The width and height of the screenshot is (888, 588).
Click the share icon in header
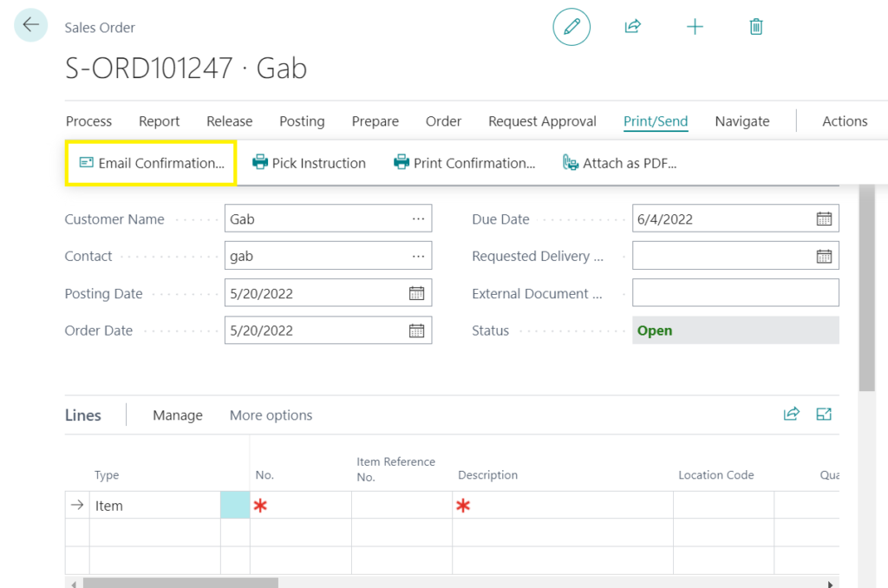pyautogui.click(x=633, y=27)
